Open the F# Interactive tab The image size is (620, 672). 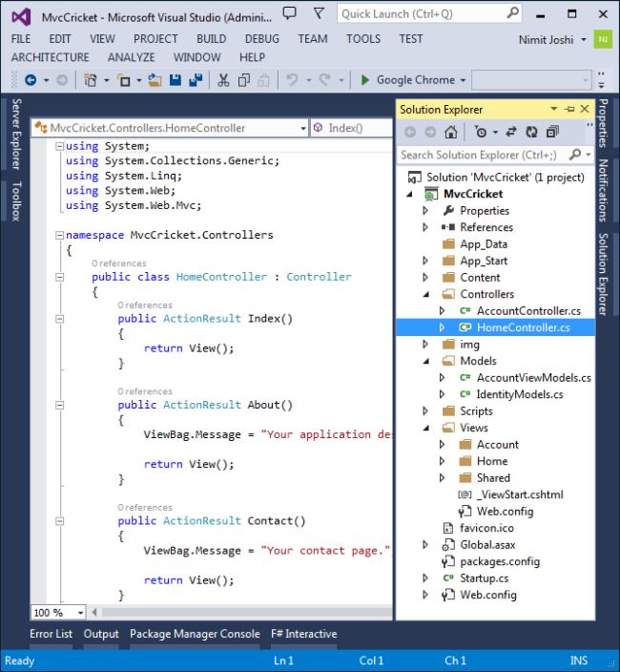point(304,634)
